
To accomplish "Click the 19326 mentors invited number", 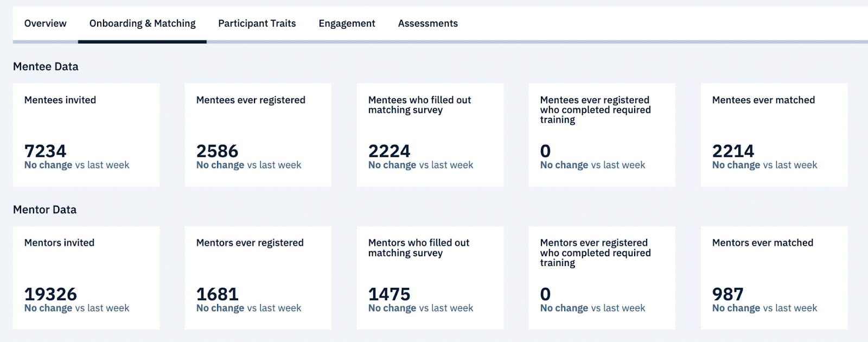I will pos(50,294).
